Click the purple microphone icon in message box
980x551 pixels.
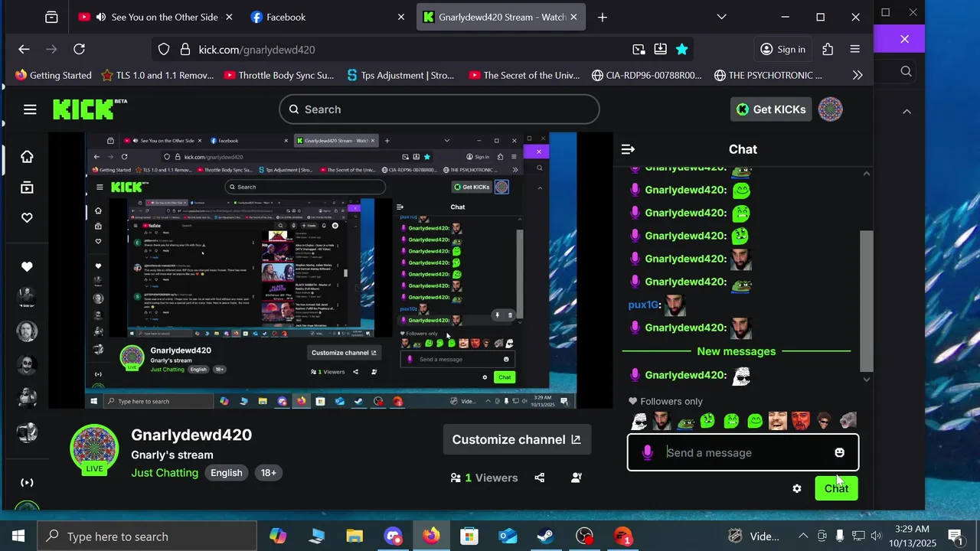point(648,453)
